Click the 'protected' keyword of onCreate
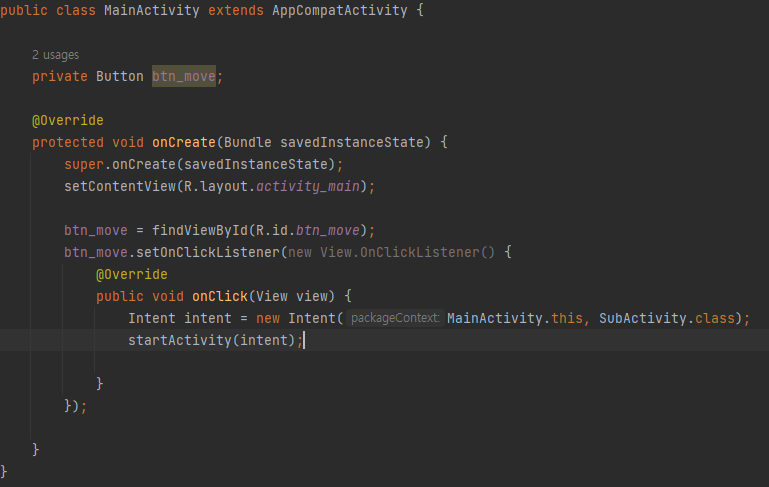Viewport: 769px width, 487px height. [68, 142]
